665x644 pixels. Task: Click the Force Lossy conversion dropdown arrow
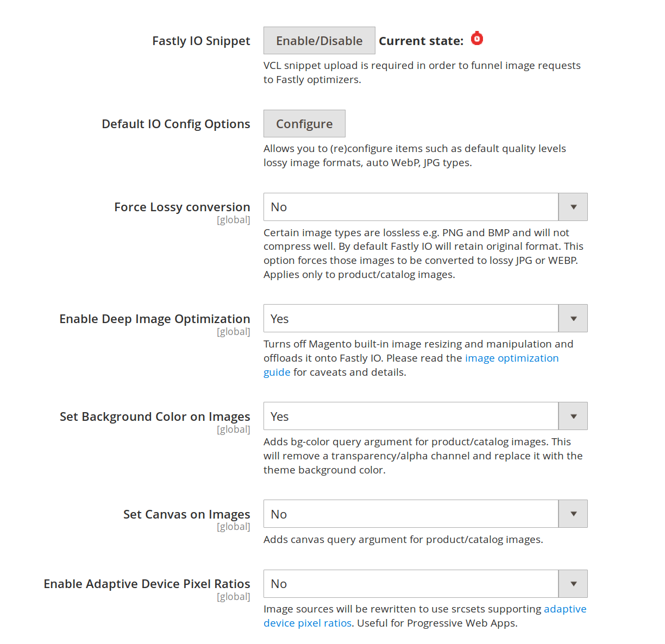573,207
